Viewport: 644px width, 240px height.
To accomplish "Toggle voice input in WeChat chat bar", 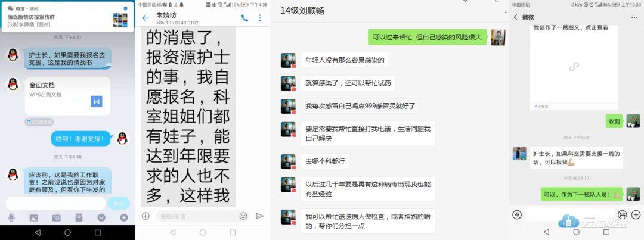I will pyautogui.click(x=517, y=214).
